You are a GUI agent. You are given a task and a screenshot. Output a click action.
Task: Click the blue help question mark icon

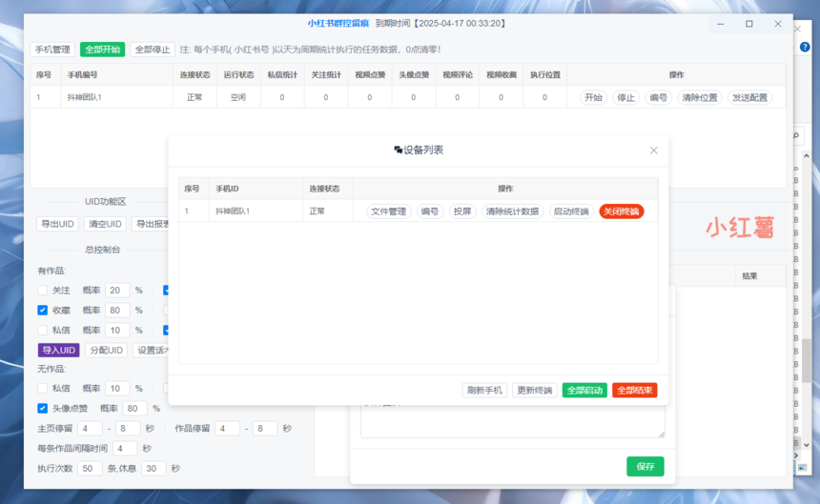[x=805, y=47]
